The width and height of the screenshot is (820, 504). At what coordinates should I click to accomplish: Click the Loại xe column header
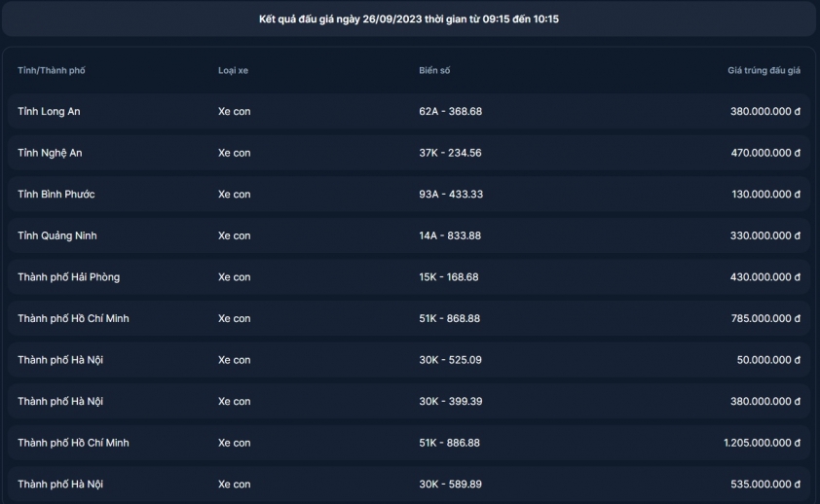tap(233, 71)
